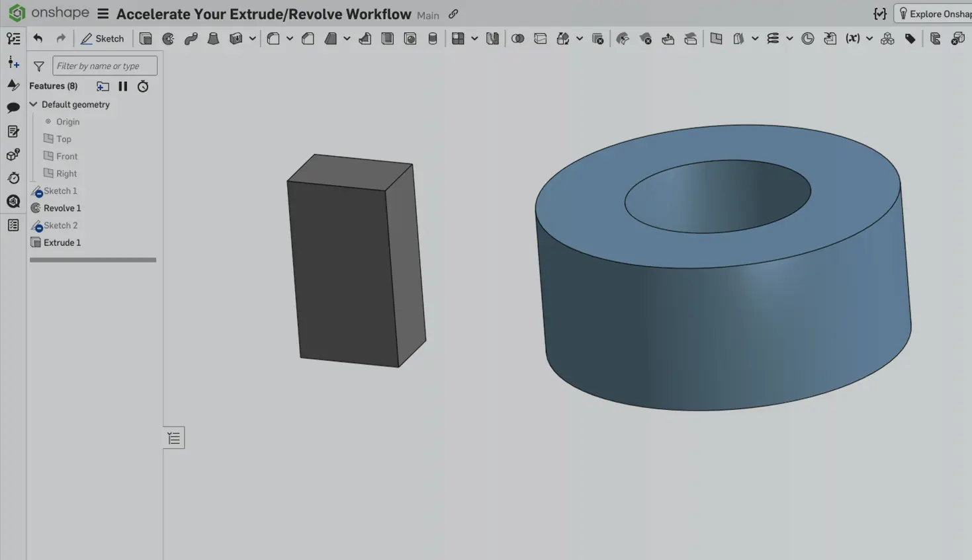Select the Loft tool
The height and width of the screenshot is (560, 972).
tap(213, 38)
